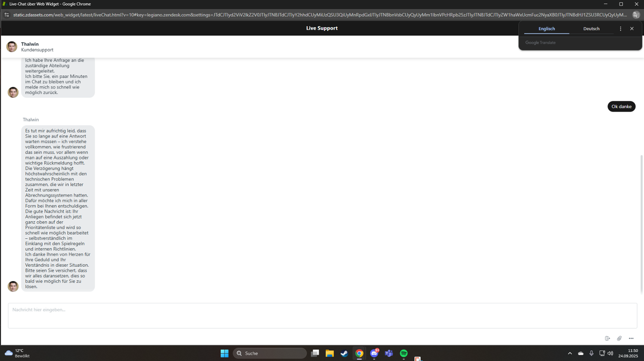
Task: Switch translation to Englisch tab
Action: click(x=547, y=29)
